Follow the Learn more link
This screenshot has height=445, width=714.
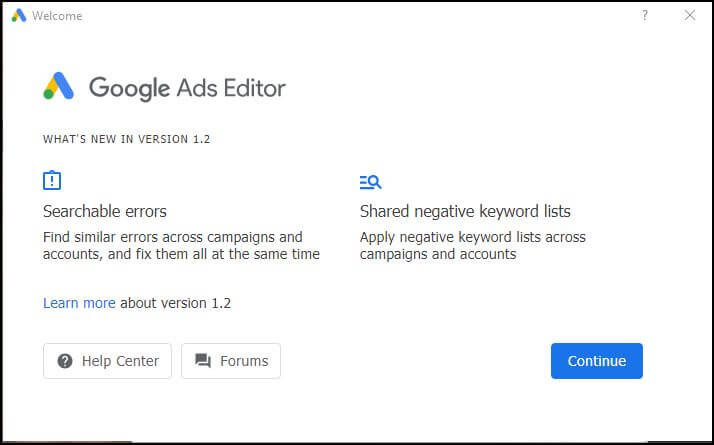tap(79, 303)
